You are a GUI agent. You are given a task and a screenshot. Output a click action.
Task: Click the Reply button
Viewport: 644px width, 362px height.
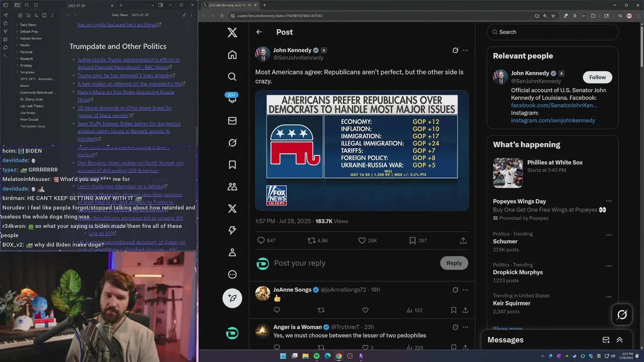coord(454,263)
